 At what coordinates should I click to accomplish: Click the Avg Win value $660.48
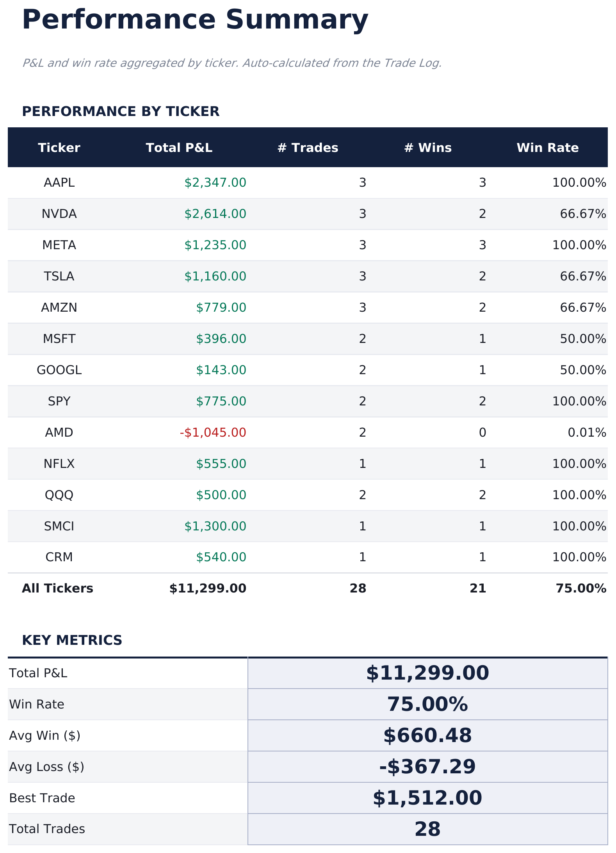pos(427,736)
